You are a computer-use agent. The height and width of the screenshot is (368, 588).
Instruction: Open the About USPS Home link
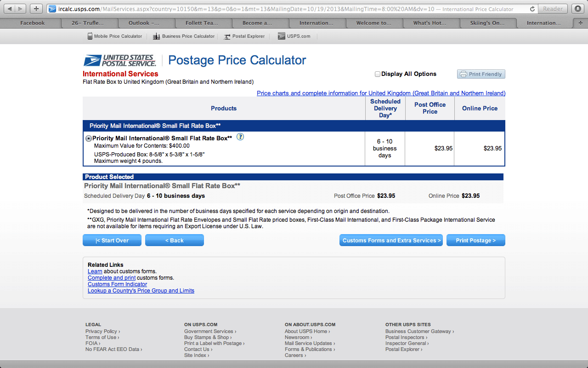pos(307,331)
